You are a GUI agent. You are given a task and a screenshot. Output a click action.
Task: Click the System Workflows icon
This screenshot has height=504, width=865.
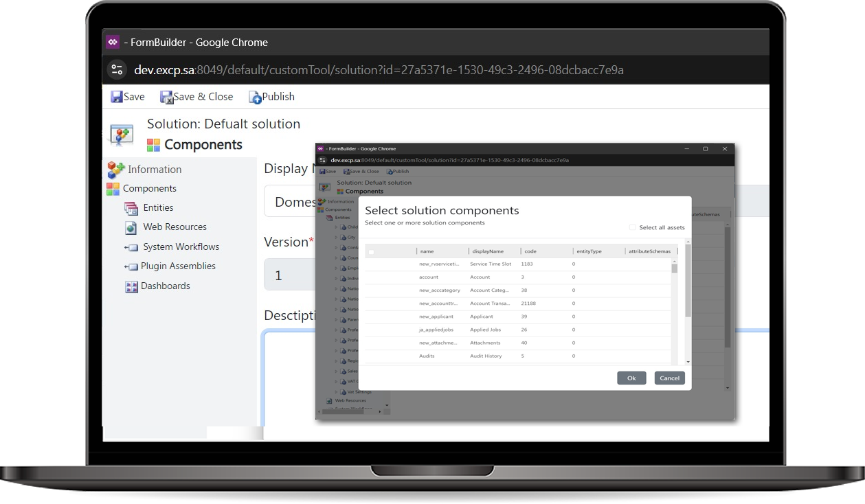[x=131, y=247]
